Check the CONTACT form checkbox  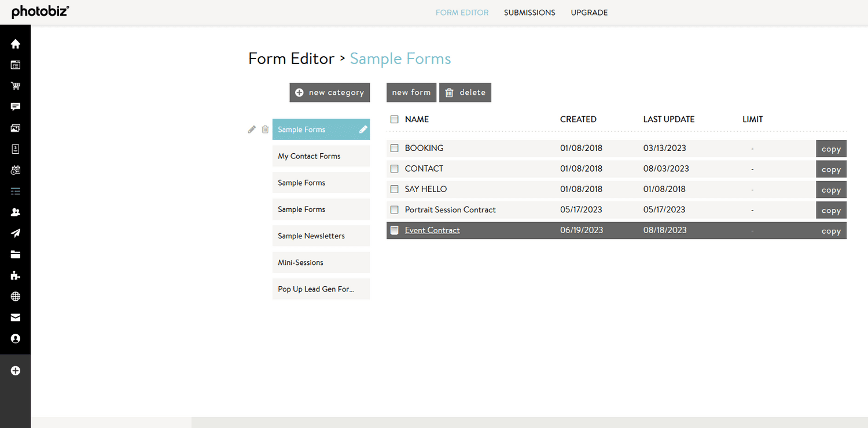[395, 168]
